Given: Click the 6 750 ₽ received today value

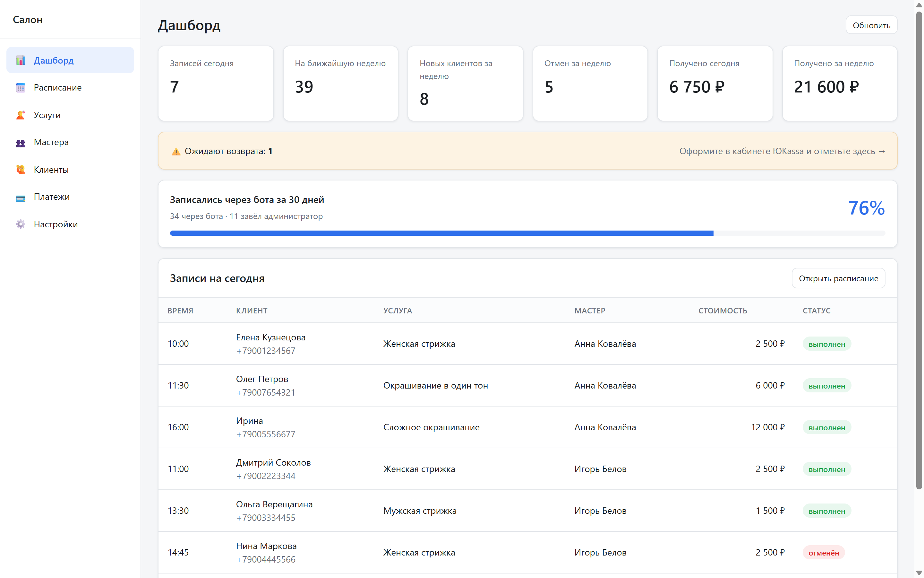Looking at the screenshot, I should [697, 87].
